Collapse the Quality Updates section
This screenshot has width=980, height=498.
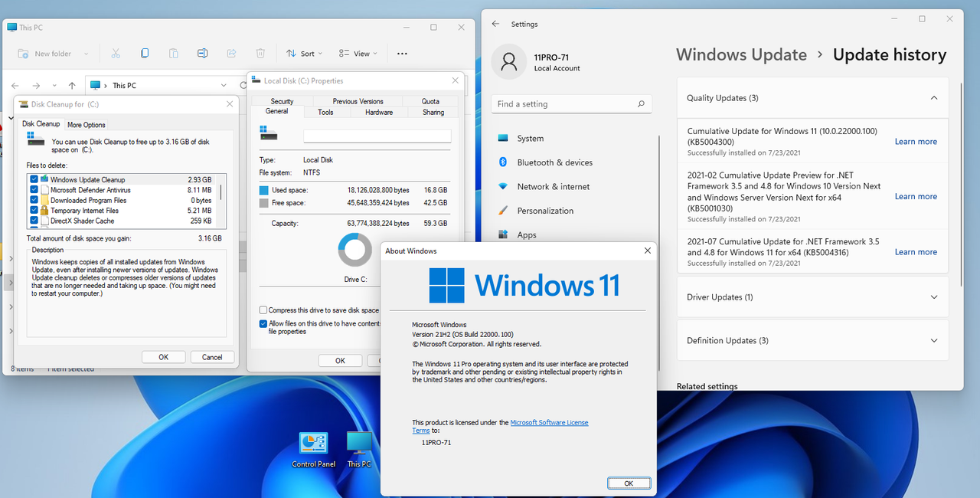tap(933, 98)
